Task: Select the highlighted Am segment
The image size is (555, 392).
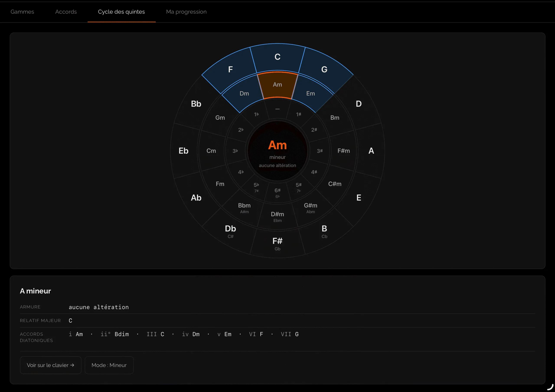Action: pyautogui.click(x=277, y=85)
